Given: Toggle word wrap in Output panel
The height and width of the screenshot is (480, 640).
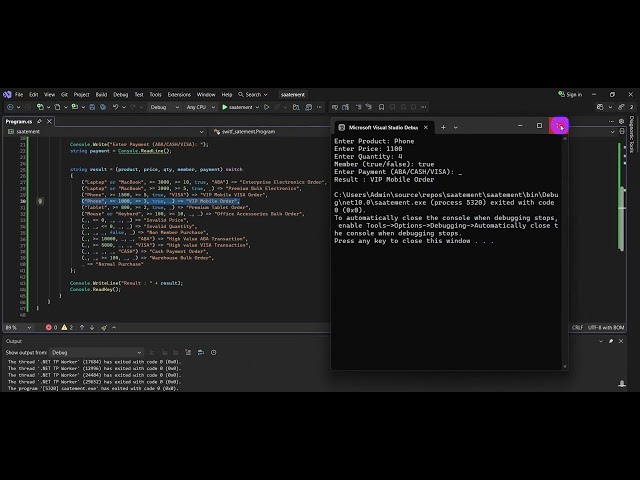Looking at the screenshot, I should pos(201,352).
